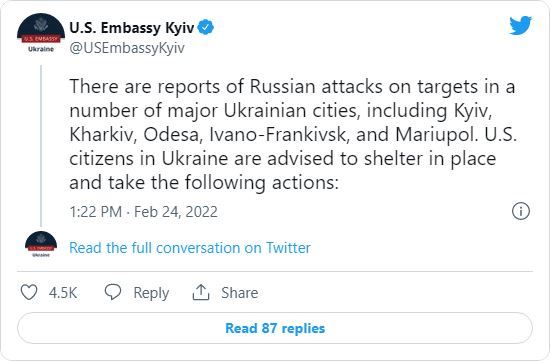Click the share upload arrow icon
The height and width of the screenshot is (363, 551).
click(201, 292)
